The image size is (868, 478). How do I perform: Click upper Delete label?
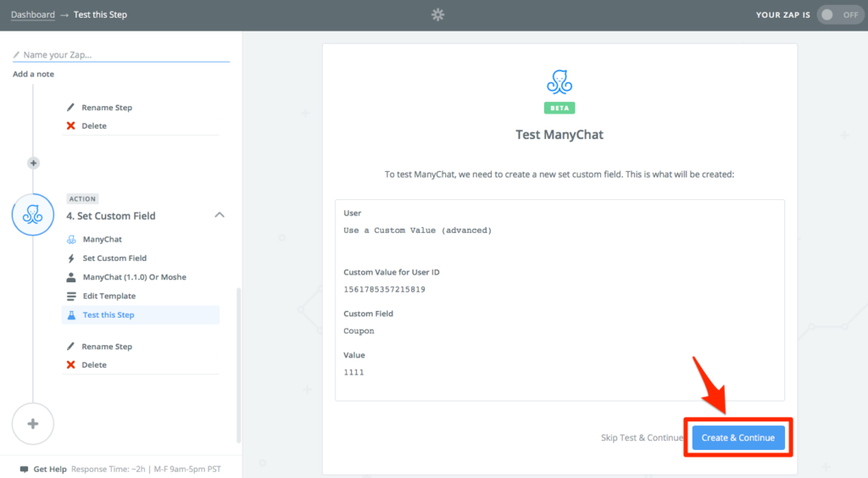coord(94,125)
